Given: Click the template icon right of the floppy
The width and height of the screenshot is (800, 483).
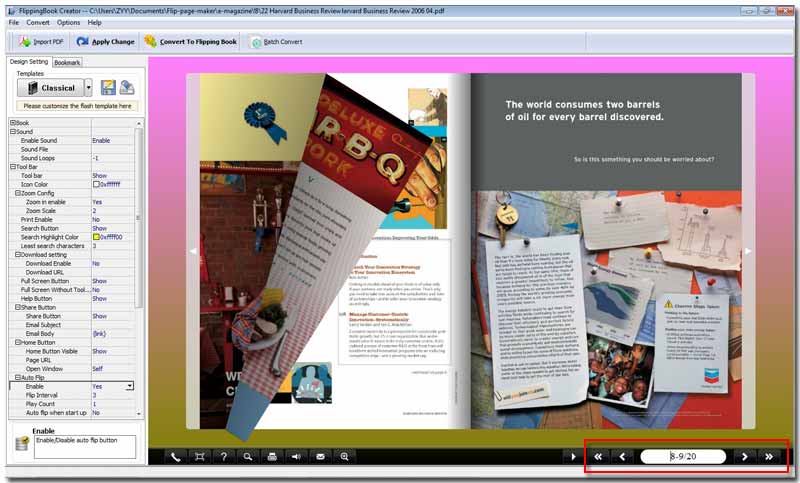Looking at the screenshot, I should pyautogui.click(x=127, y=88).
